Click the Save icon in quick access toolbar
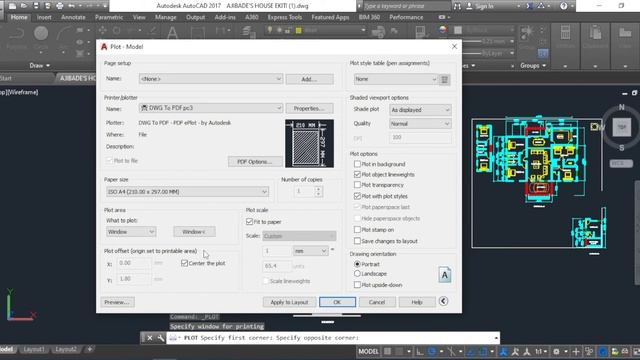Viewport: 640px width, 360px height. [36, 6]
